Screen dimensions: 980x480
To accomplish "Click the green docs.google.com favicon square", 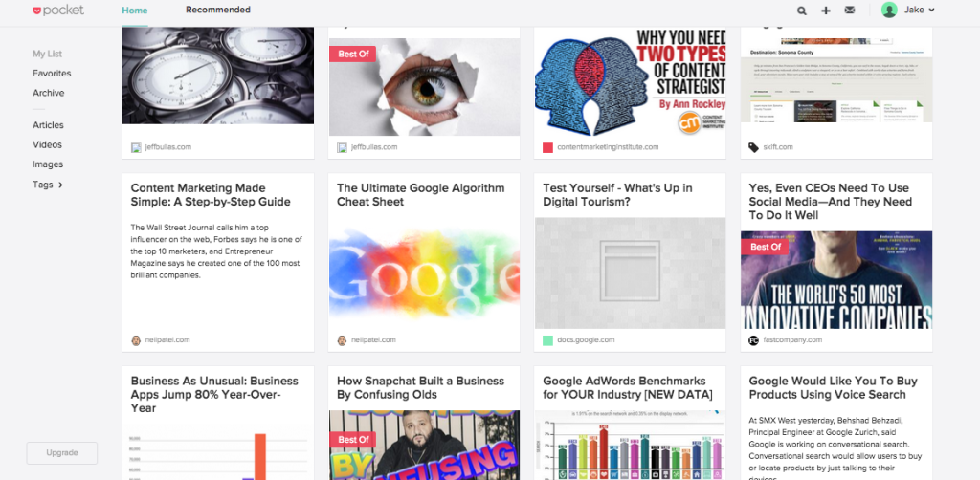I will pos(547,340).
